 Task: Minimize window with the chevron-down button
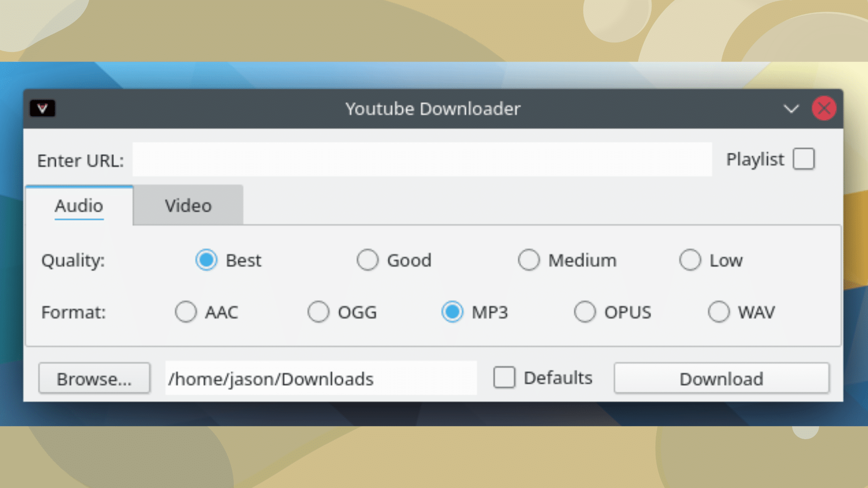coord(791,109)
